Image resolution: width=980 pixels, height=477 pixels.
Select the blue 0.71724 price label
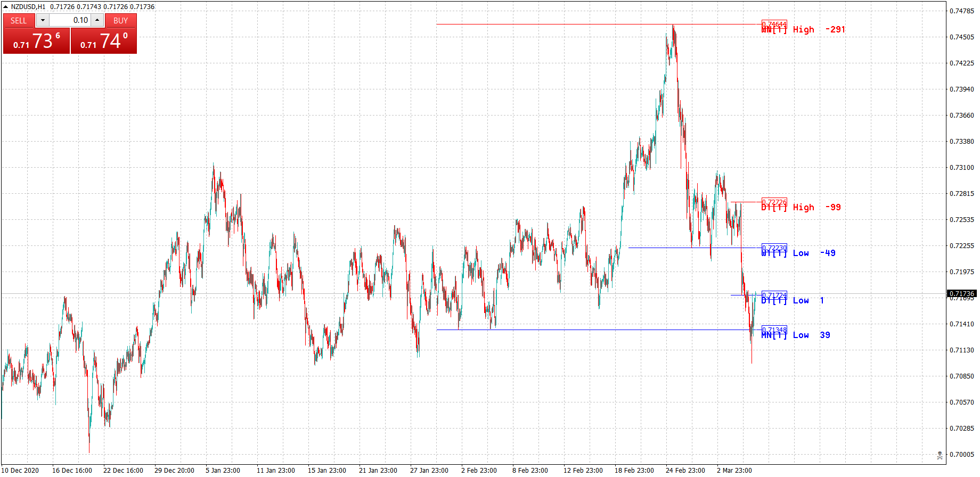(x=774, y=295)
